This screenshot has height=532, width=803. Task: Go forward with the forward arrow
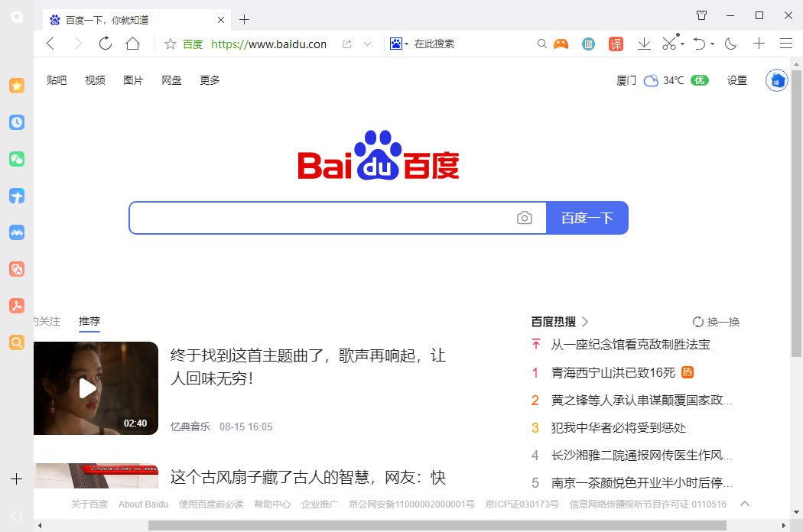tap(78, 44)
